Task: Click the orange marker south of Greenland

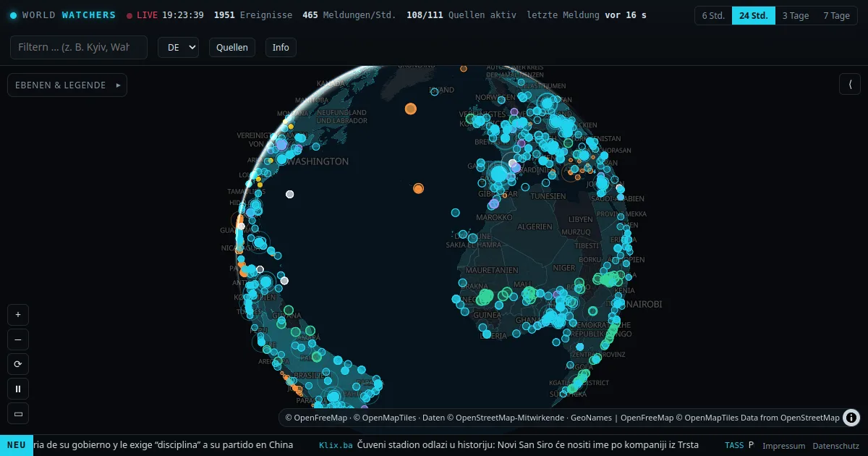Action: [411, 109]
